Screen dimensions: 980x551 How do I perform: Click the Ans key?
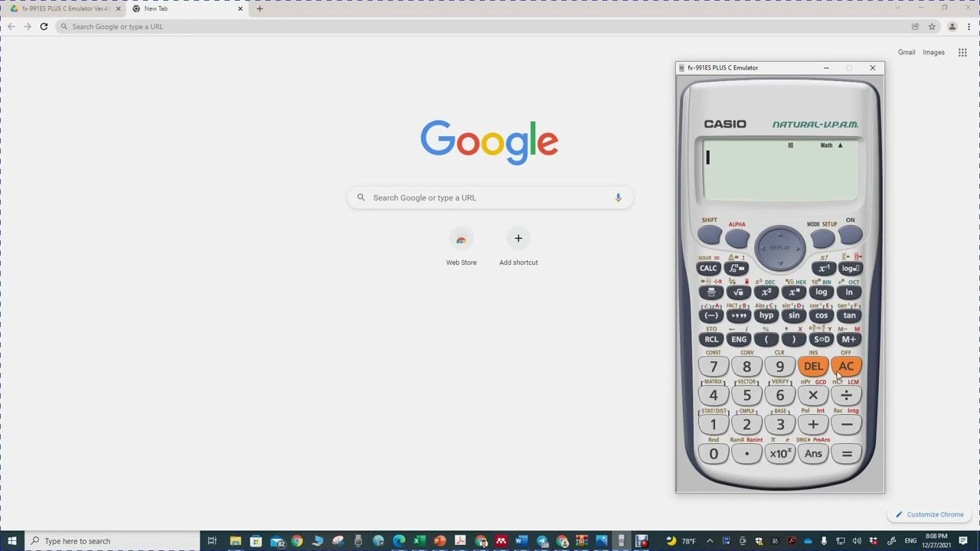(x=813, y=454)
